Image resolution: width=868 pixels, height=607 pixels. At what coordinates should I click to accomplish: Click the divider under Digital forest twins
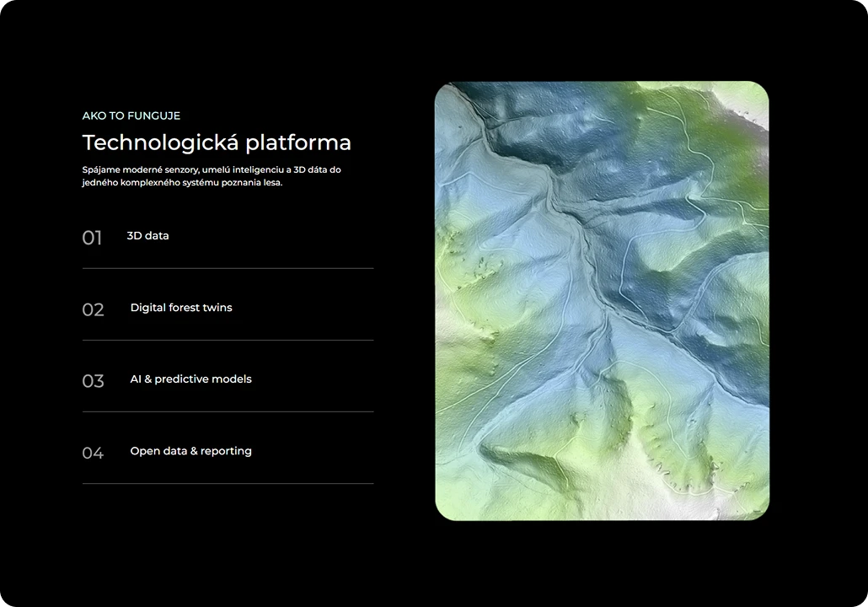tap(228, 340)
